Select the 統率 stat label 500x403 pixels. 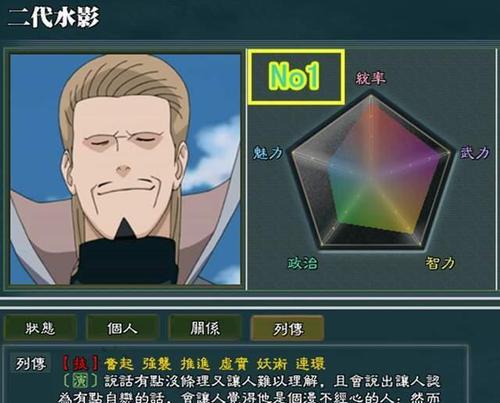pyautogui.click(x=370, y=78)
